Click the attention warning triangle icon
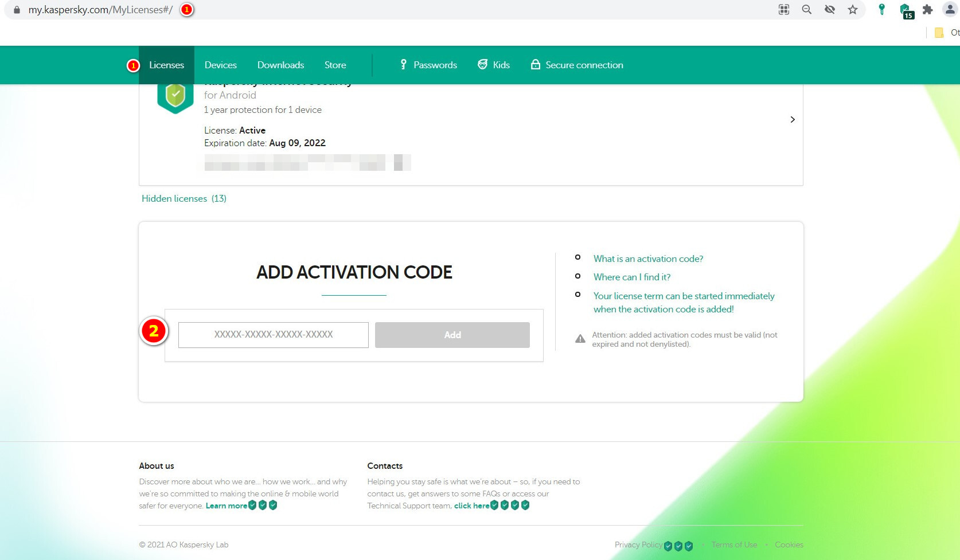Image resolution: width=960 pixels, height=560 pixels. click(580, 339)
